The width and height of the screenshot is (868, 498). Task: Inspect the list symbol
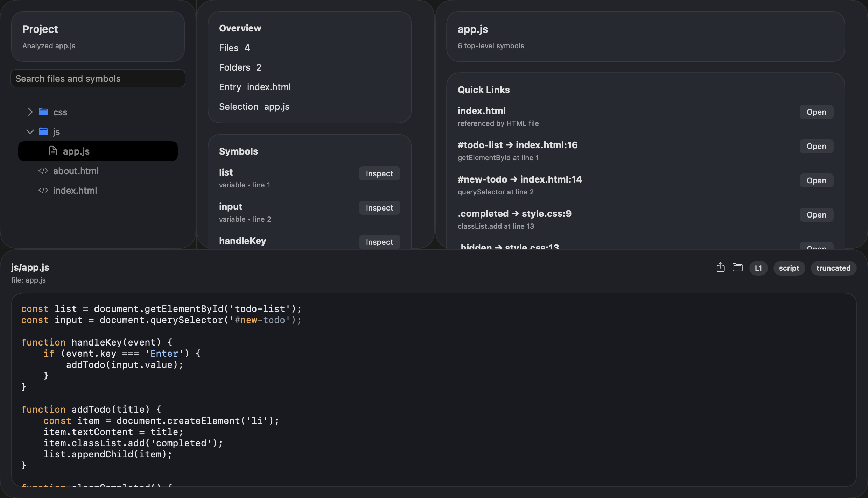point(379,173)
